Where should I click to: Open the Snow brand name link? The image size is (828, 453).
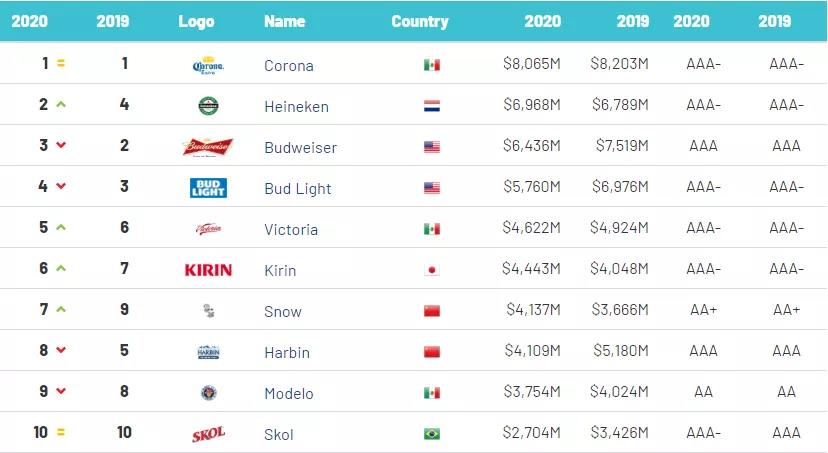coord(283,312)
